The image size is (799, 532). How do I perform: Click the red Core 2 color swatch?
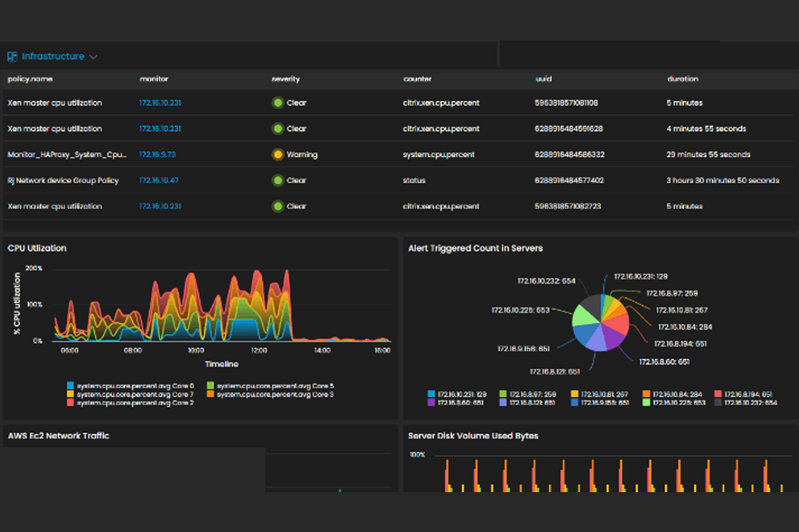[x=70, y=403]
